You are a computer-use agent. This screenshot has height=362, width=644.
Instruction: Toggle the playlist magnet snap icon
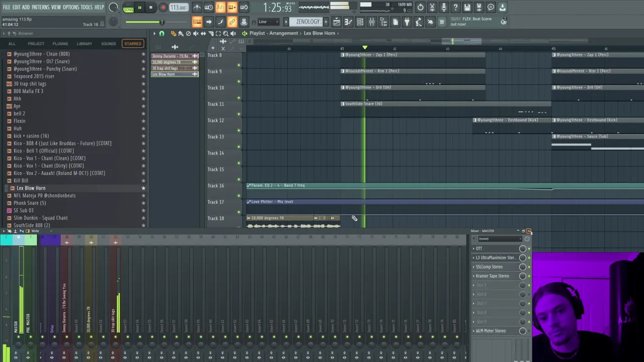[162, 33]
